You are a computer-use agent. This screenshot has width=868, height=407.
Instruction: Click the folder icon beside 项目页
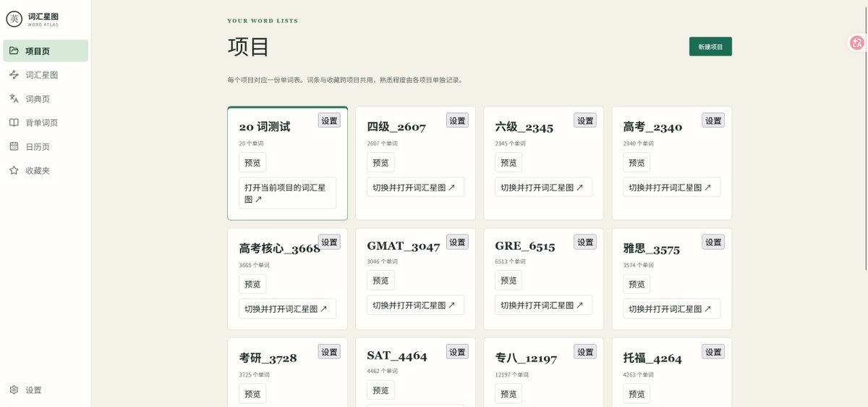14,51
